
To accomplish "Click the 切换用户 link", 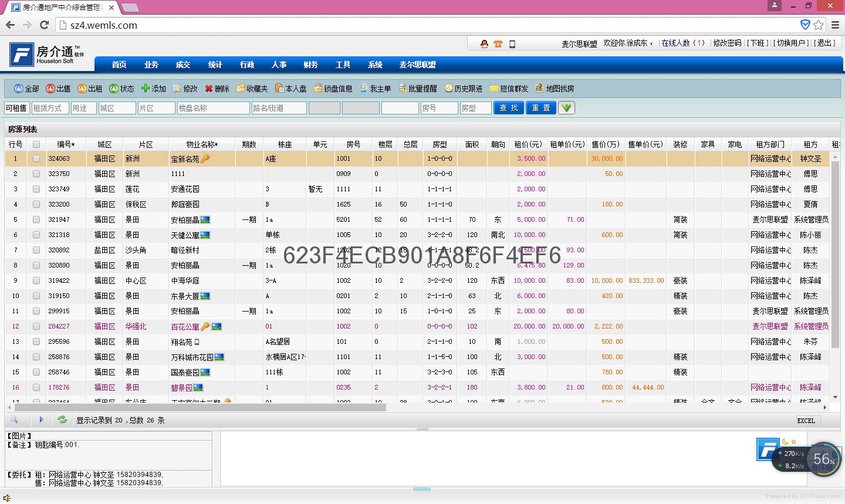I will click(792, 43).
